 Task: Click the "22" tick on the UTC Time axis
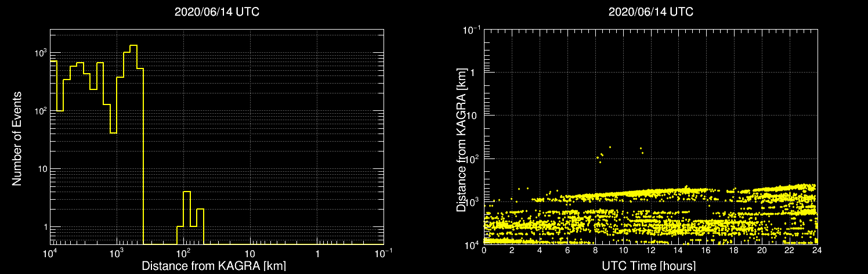click(790, 250)
